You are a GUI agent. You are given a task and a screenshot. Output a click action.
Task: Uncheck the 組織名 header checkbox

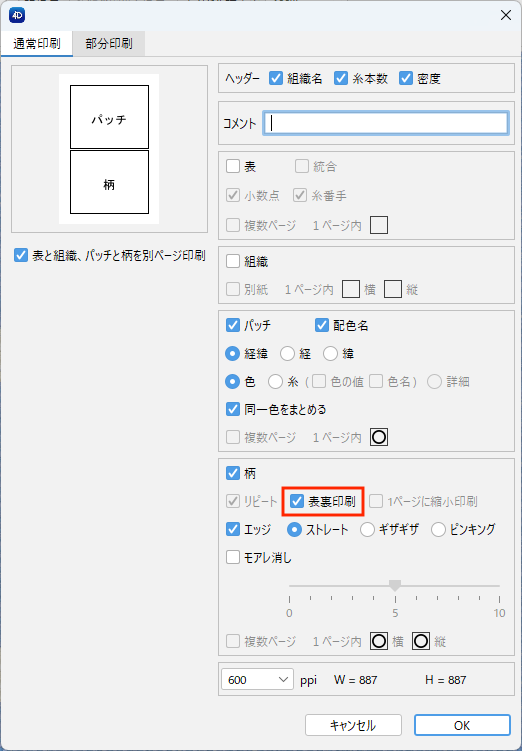[x=276, y=78]
